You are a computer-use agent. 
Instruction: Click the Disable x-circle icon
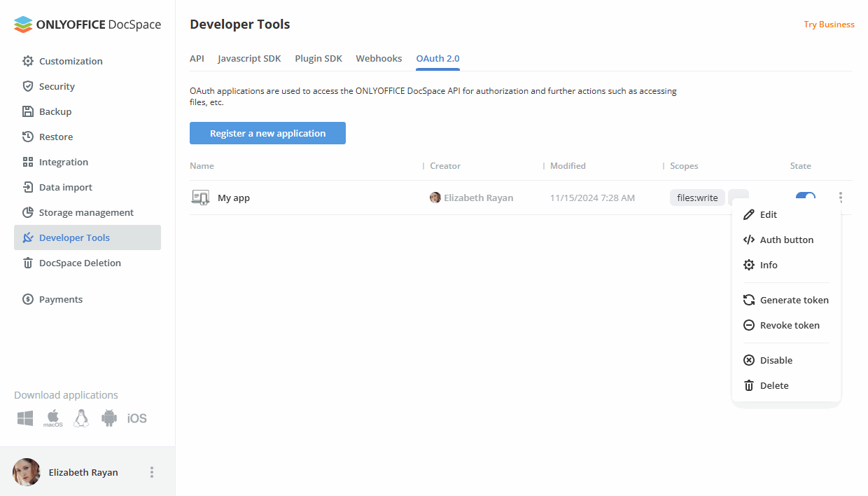pos(749,360)
